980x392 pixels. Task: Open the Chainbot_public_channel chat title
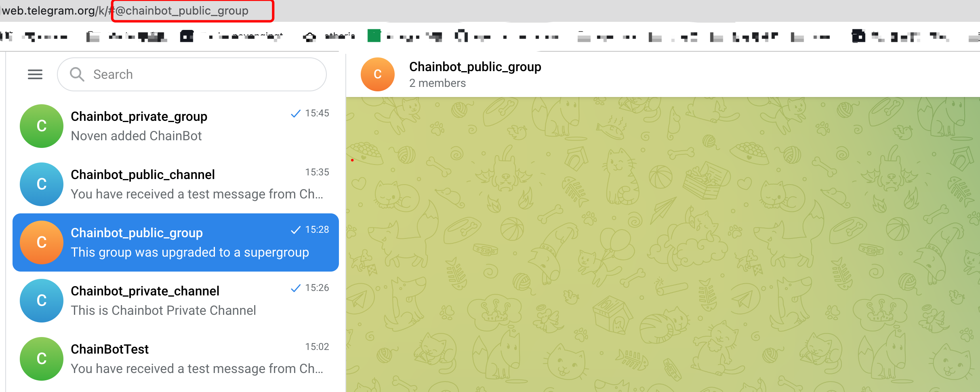[x=143, y=175]
